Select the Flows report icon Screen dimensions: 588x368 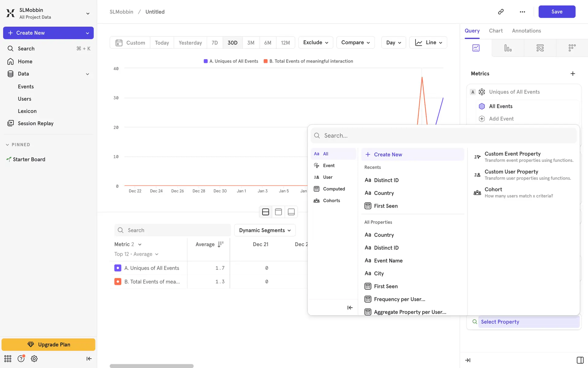click(x=540, y=48)
